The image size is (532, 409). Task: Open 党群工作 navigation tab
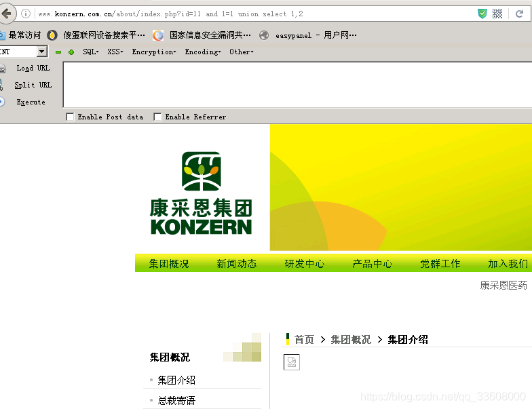[440, 263]
